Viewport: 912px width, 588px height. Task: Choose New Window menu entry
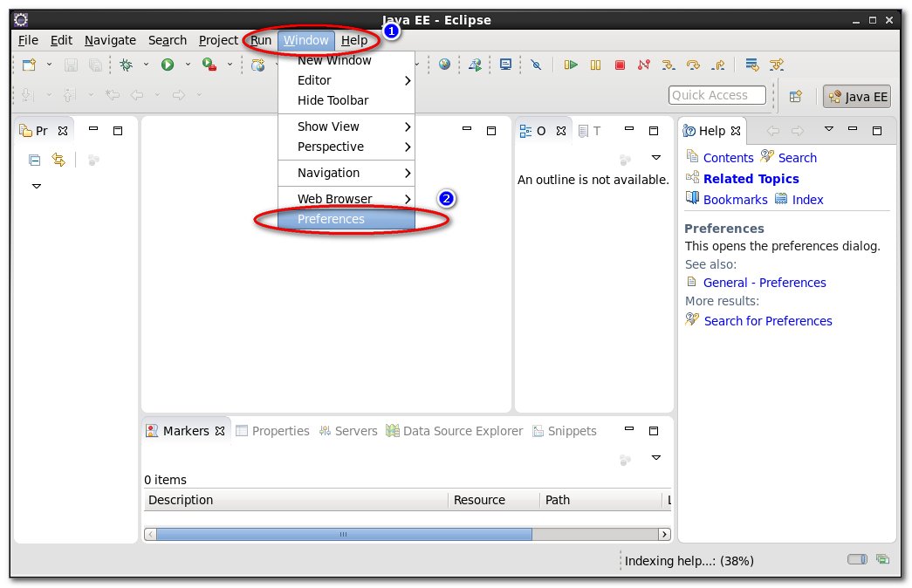click(346, 60)
